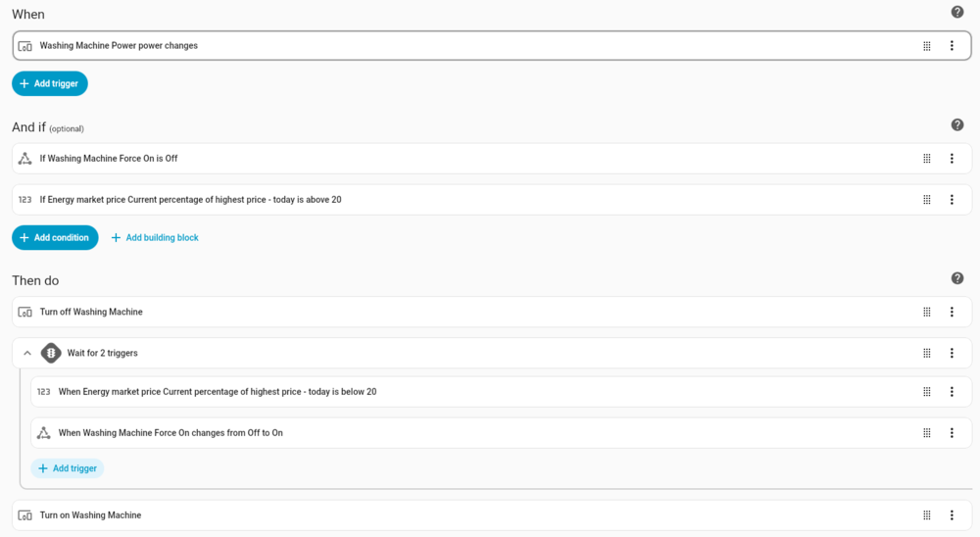Click device icon on Turn off Washing Machine row
This screenshot has width=980, height=537.
pos(25,313)
